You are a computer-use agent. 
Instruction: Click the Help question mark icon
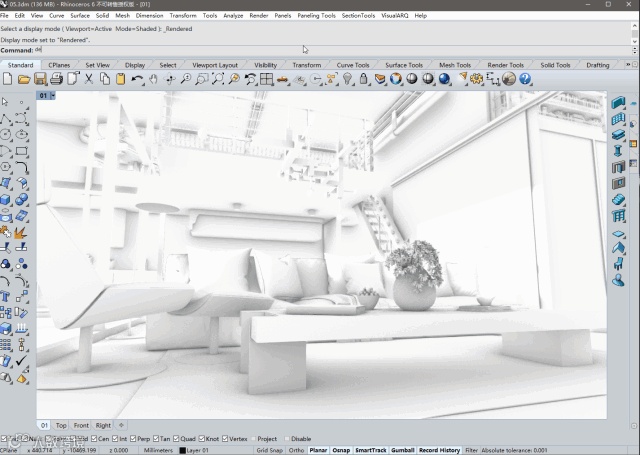coord(524,79)
